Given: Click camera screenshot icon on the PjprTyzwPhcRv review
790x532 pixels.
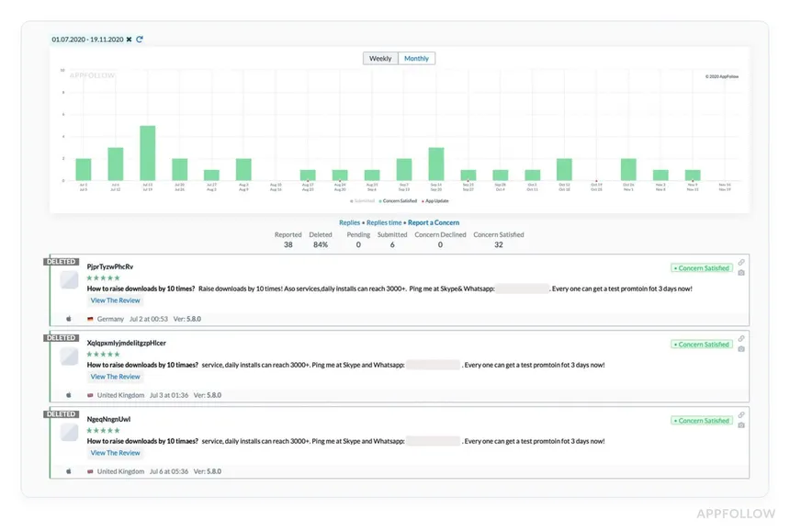Looking at the screenshot, I should (741, 273).
